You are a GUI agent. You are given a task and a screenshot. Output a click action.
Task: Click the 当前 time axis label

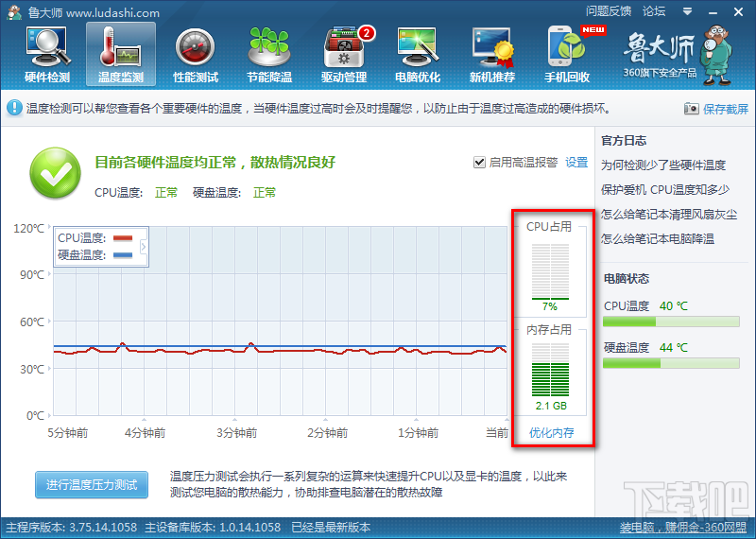click(497, 433)
